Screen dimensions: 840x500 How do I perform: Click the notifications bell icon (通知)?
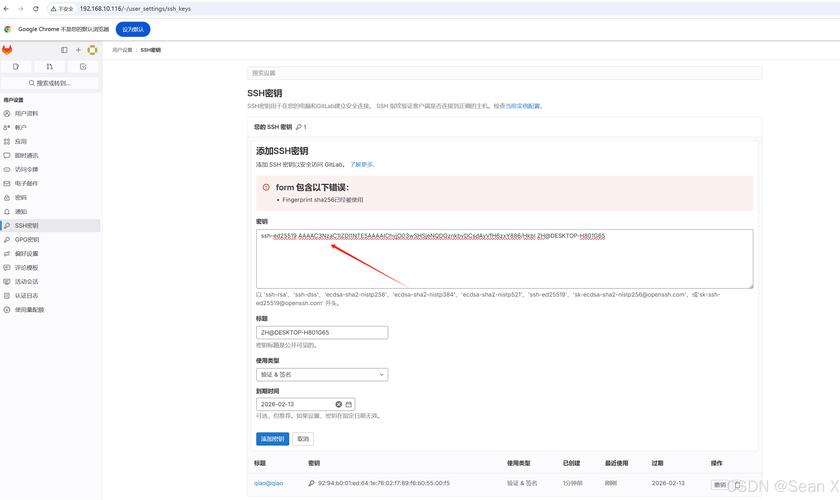[7, 212]
